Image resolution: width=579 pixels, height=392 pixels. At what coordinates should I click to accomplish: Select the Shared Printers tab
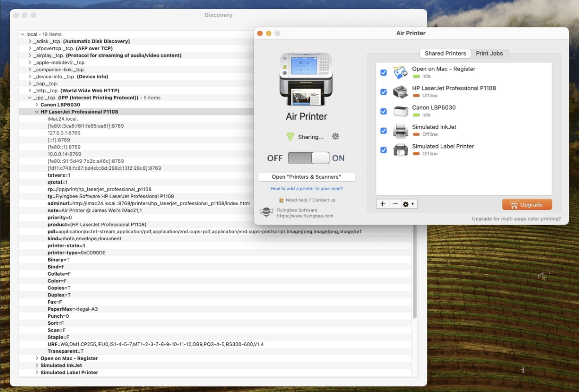pyautogui.click(x=445, y=53)
